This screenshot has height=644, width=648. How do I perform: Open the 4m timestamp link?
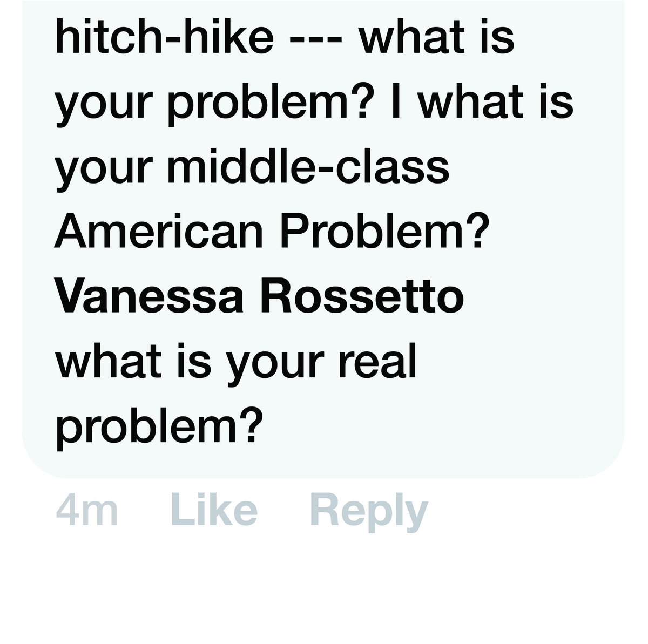(86, 512)
